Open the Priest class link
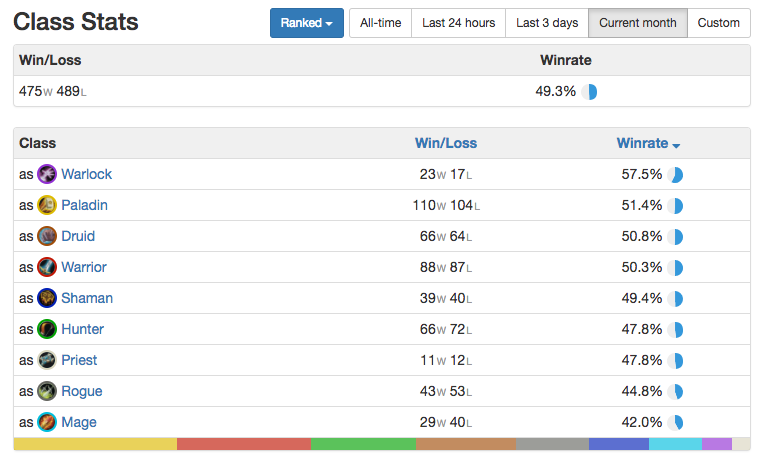Image resolution: width=763 pixels, height=460 pixels. [79, 360]
